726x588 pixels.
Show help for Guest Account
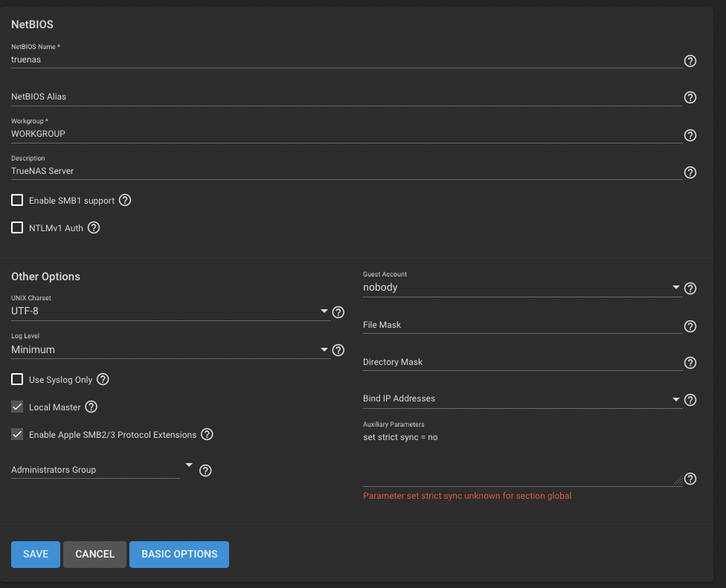pos(690,288)
